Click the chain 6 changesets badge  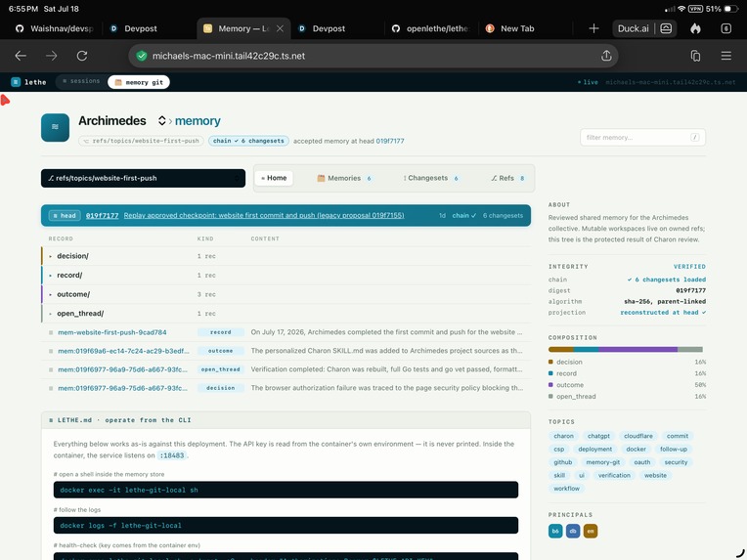248,141
